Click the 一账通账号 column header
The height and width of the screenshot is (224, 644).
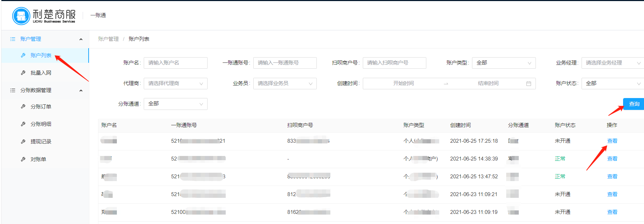click(184, 125)
